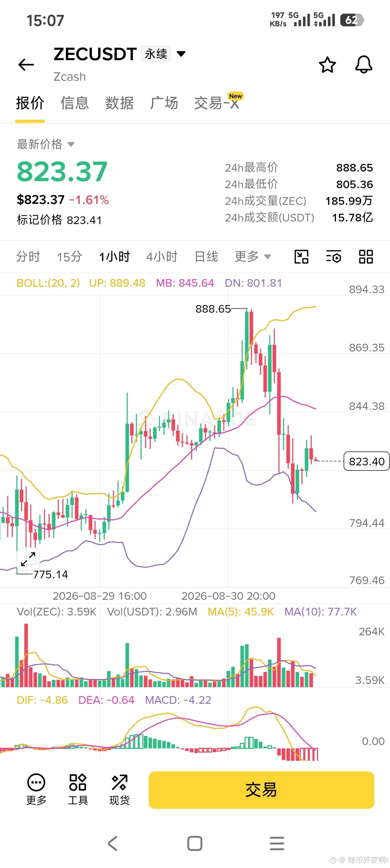Open the chart drawing tools icon
The width and height of the screenshot is (390, 868).
[301, 257]
